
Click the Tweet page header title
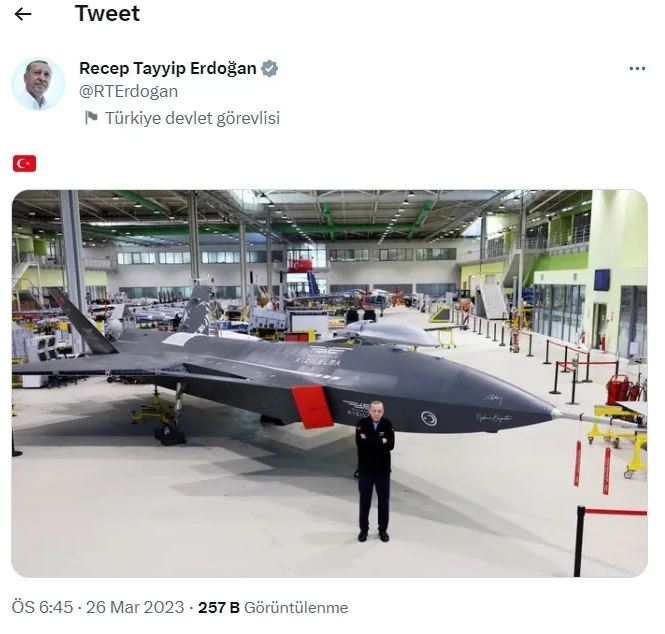point(107,13)
